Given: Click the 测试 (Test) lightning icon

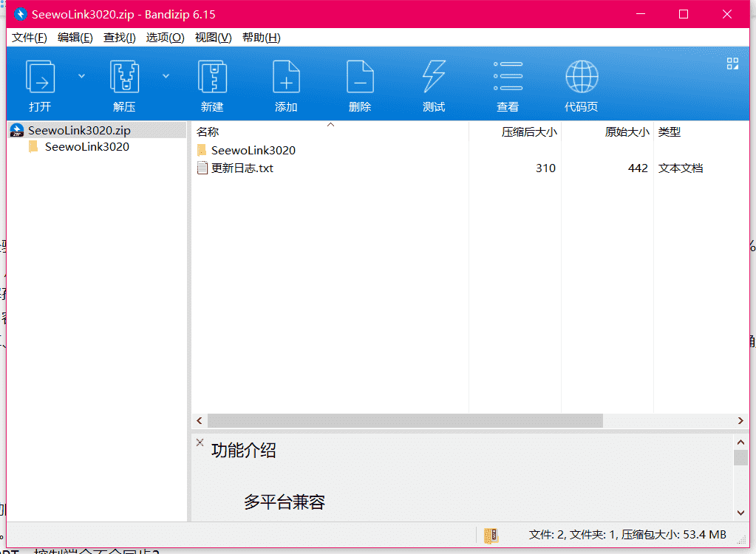Looking at the screenshot, I should (434, 77).
